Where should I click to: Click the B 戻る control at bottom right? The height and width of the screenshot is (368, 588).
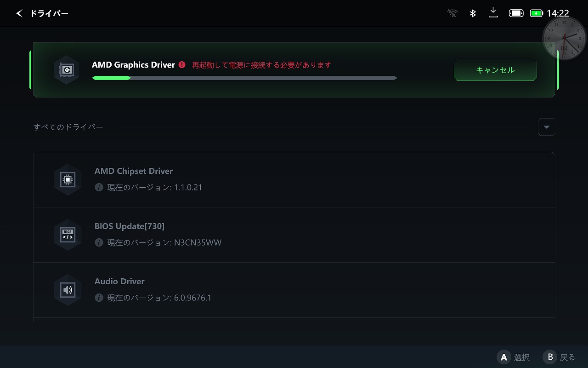[x=560, y=357]
